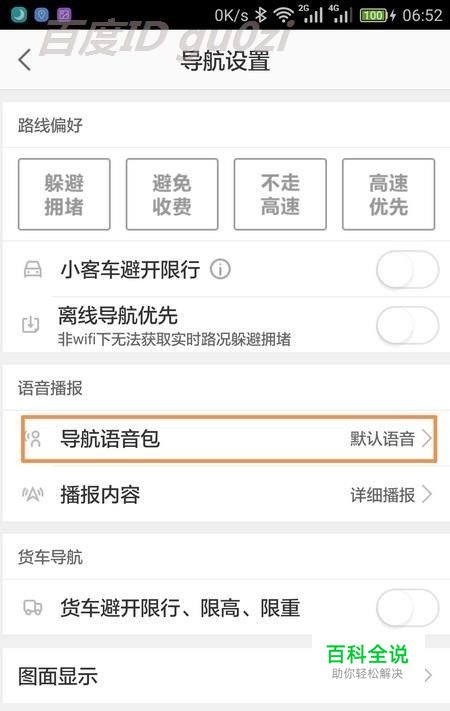Viewport: 450px width, 711px height.
Task: Choose the 避免收费 route option
Action: click(172, 194)
